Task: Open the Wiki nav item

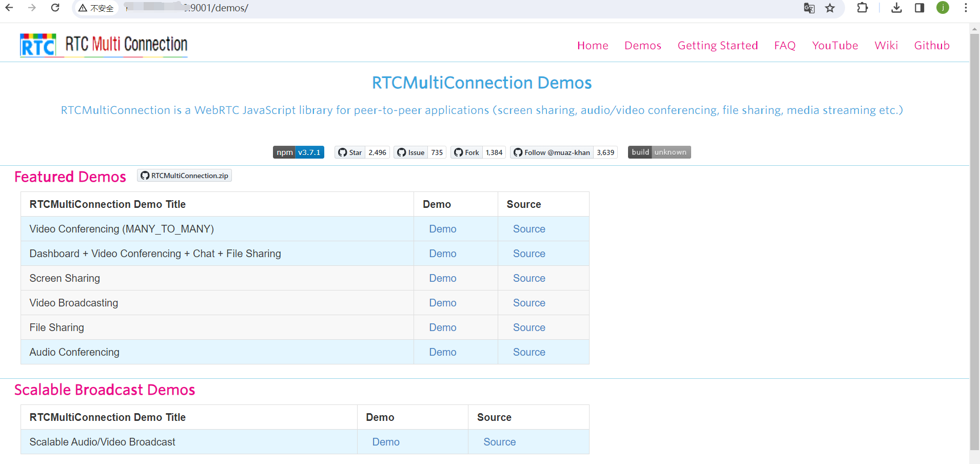Action: click(886, 46)
